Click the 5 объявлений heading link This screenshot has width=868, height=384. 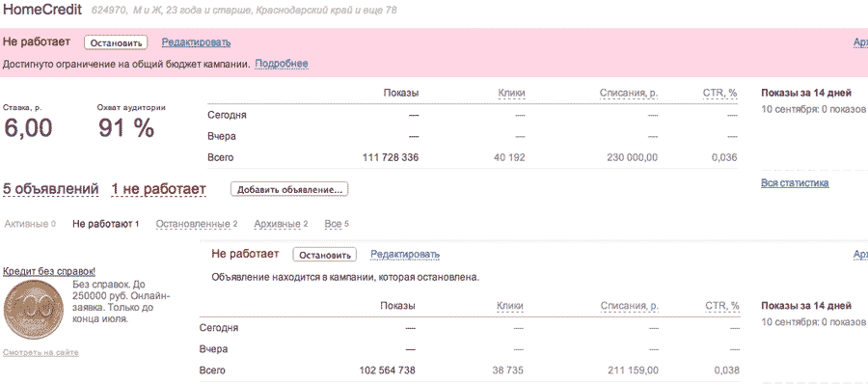(x=51, y=189)
